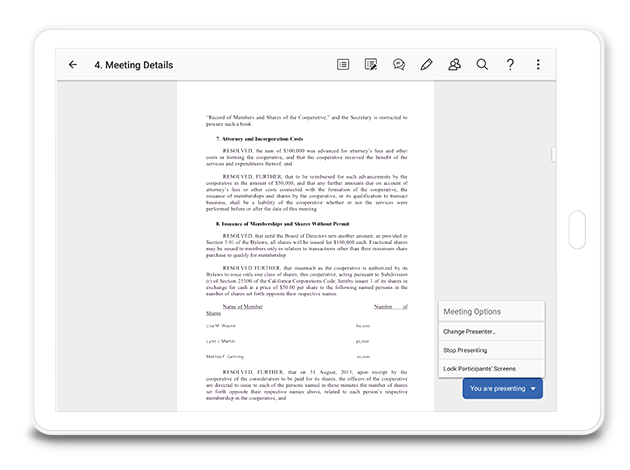Go back using the left arrow
The width and height of the screenshot is (630, 470).
point(73,65)
